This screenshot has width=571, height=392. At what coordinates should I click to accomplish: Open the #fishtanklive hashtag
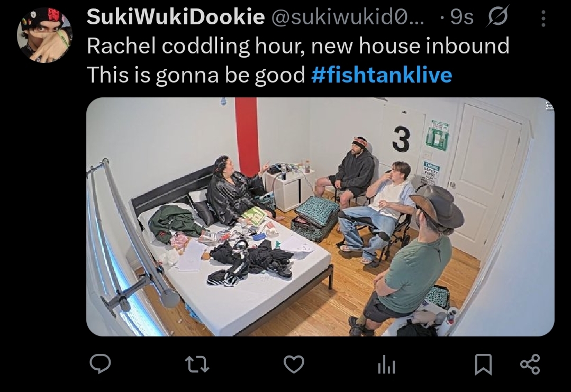[382, 75]
